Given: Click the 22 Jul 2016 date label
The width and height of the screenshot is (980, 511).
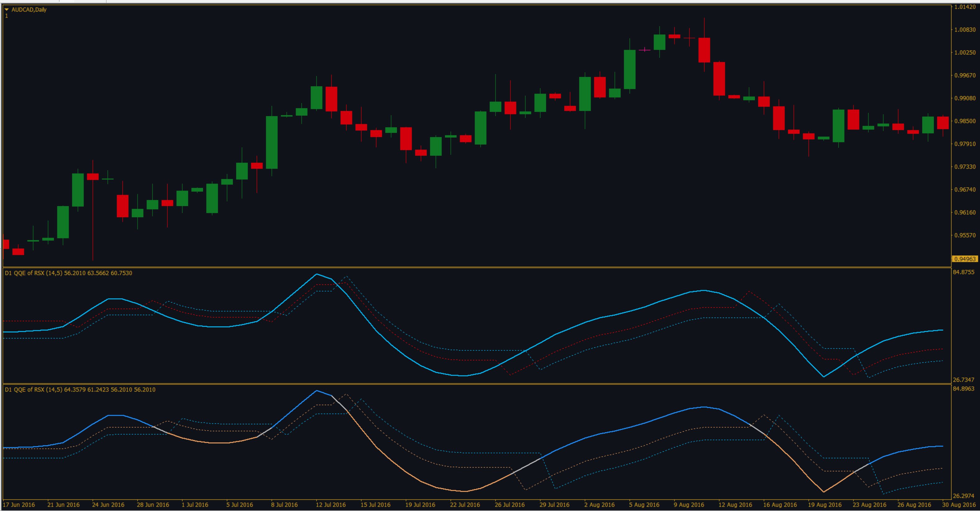Looking at the screenshot, I should (x=465, y=504).
